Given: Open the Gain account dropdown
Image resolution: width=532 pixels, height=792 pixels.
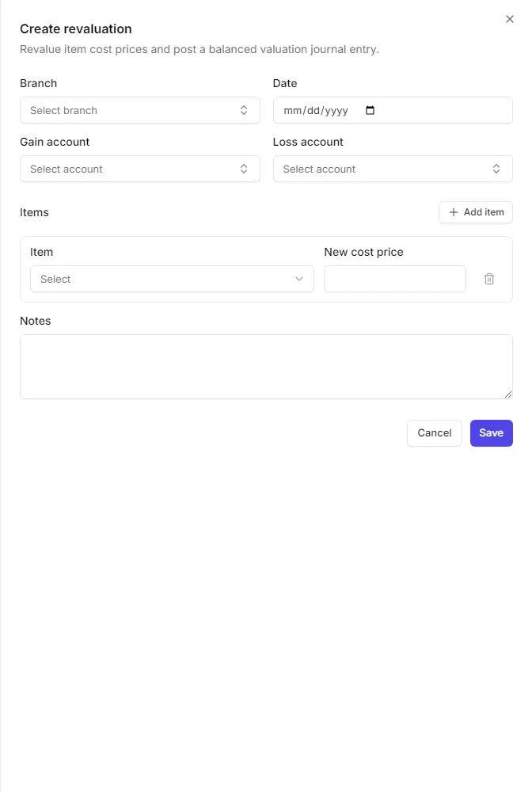Looking at the screenshot, I should pos(140,169).
